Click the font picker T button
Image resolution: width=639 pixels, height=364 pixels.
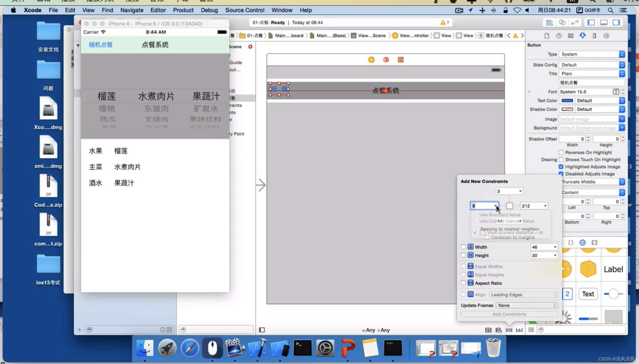pos(616,92)
